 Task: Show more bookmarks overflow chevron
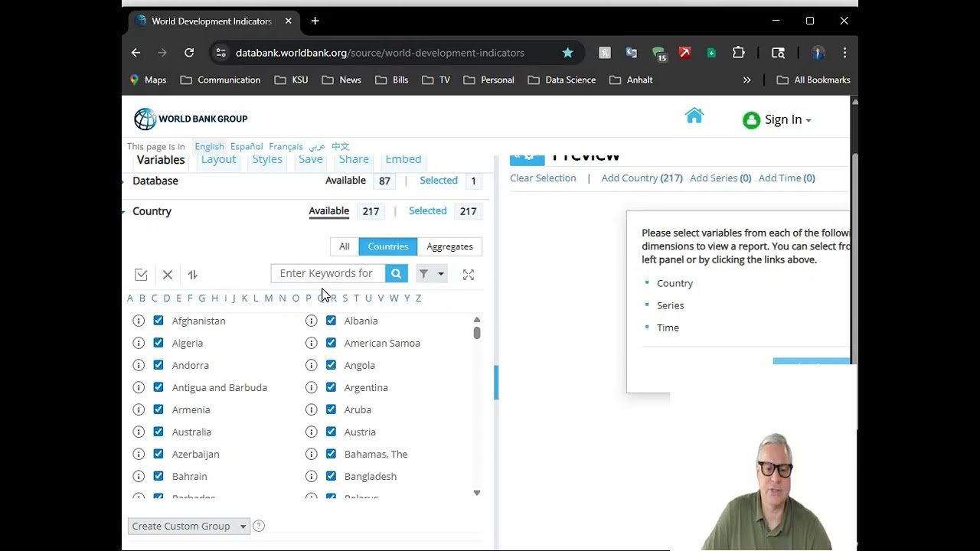point(746,80)
